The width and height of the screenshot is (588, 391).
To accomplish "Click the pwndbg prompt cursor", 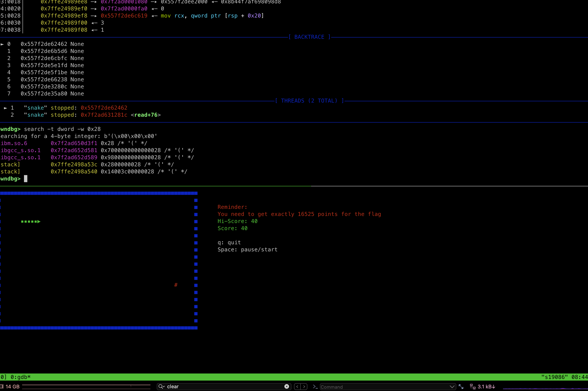I will click(x=26, y=179).
